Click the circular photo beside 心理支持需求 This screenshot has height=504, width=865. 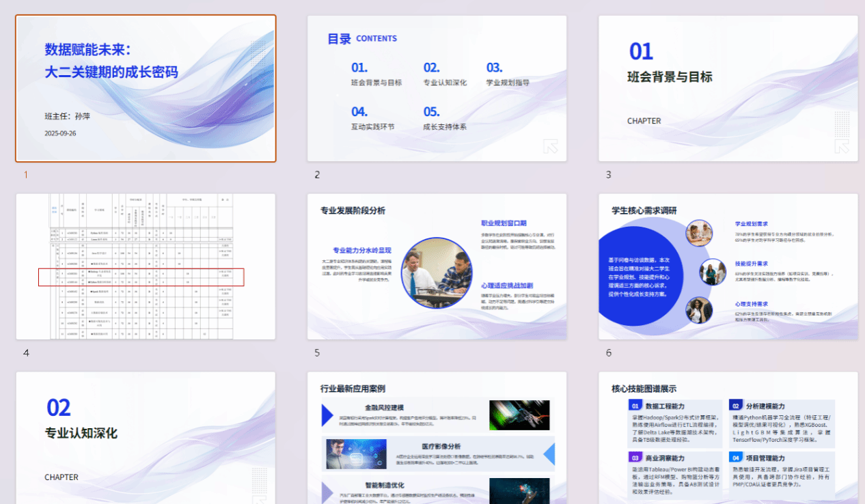tap(699, 310)
